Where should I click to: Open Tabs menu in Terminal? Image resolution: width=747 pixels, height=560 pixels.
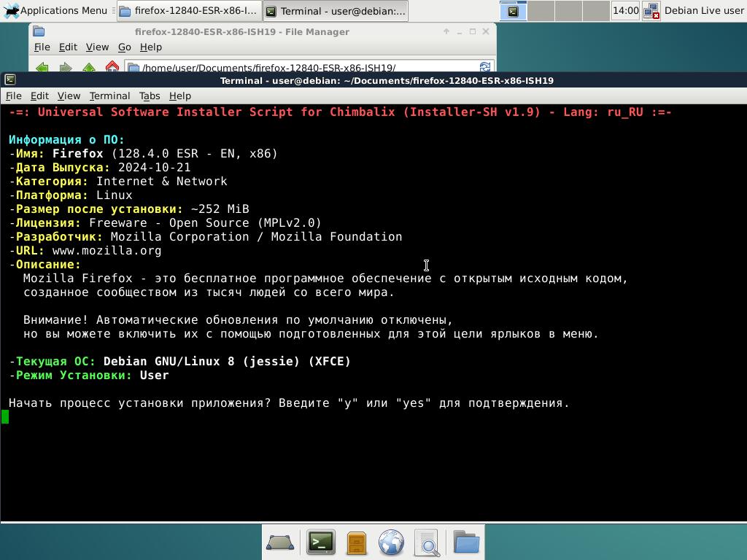150,96
